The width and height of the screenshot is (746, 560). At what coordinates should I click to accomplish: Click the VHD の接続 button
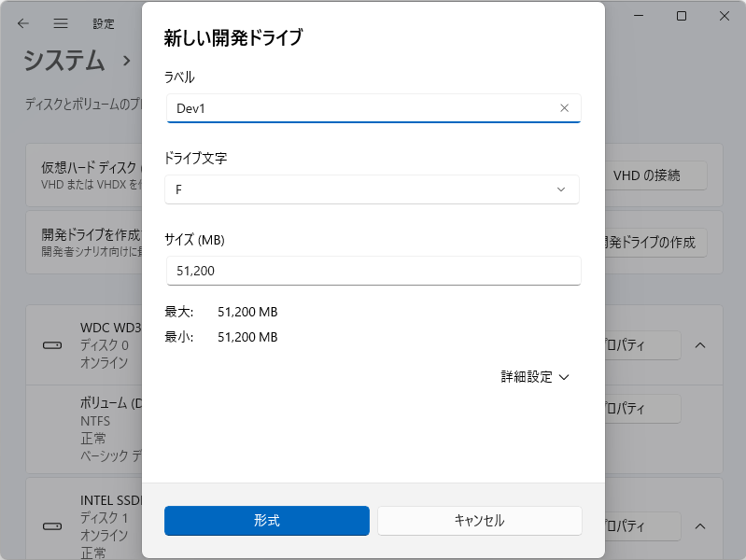pos(655,175)
